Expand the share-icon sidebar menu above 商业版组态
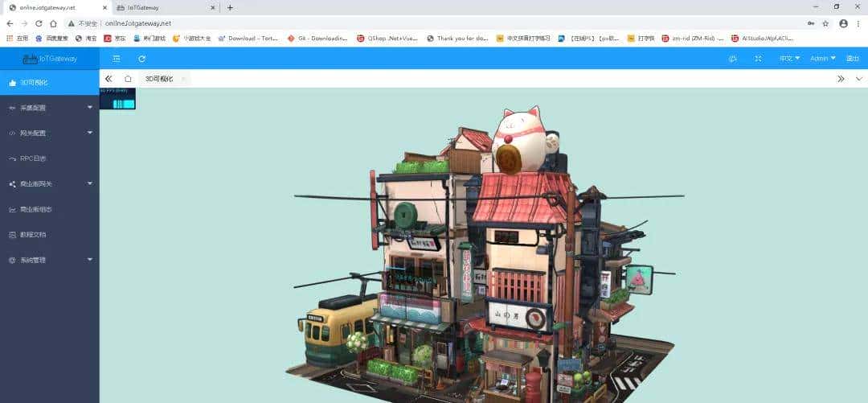This screenshot has width=868, height=403. coord(50,183)
